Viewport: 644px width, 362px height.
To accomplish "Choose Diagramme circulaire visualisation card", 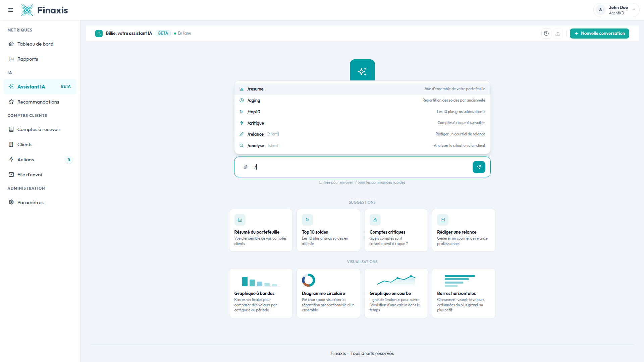I will 328,293.
